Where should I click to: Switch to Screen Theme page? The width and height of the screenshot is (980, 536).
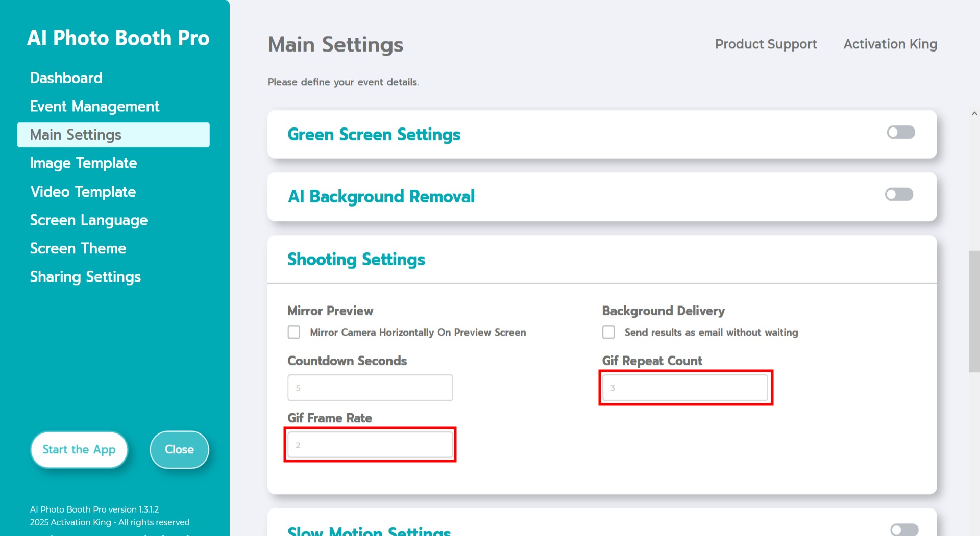pos(78,248)
